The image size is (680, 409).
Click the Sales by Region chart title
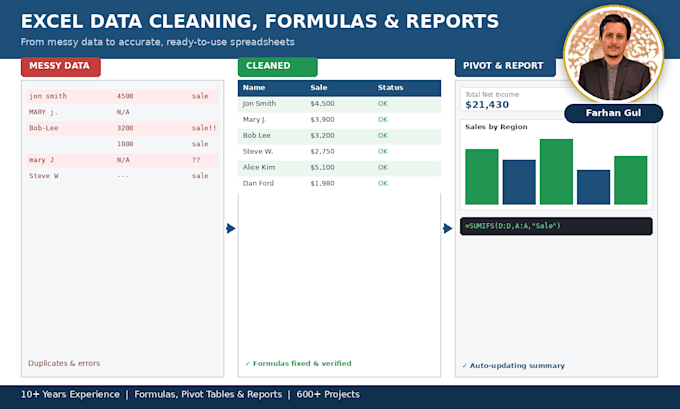(496, 127)
